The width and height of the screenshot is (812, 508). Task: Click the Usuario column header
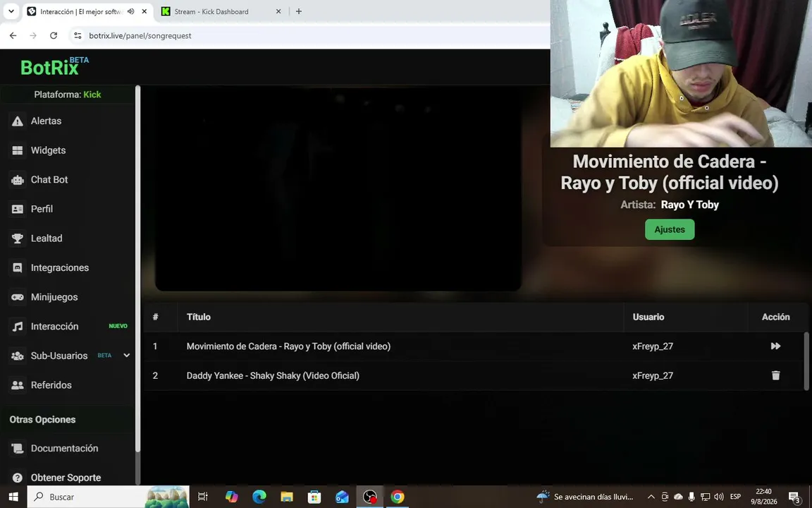648,317
